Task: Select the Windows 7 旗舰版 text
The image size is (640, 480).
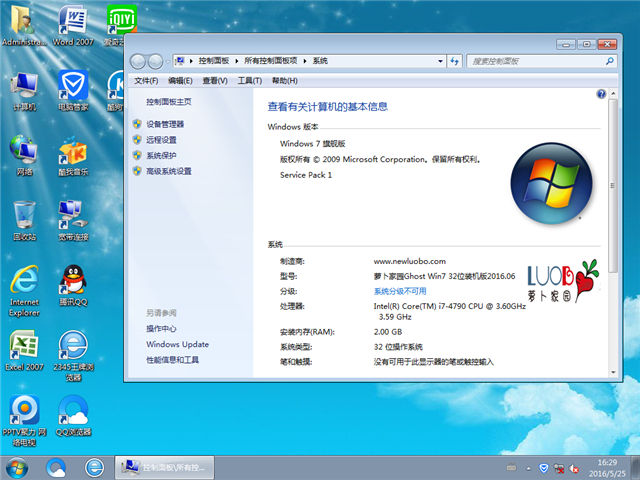Action: pos(313,144)
